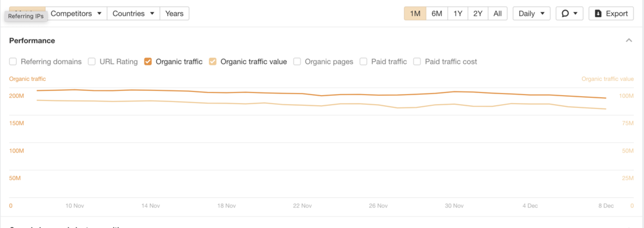Open the Competitors dropdown
Viewport: 644px width, 228px height.
[75, 13]
